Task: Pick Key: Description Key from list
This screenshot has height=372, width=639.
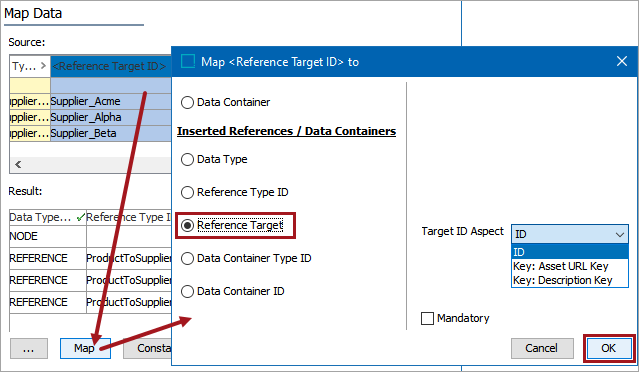Action: click(x=570, y=280)
